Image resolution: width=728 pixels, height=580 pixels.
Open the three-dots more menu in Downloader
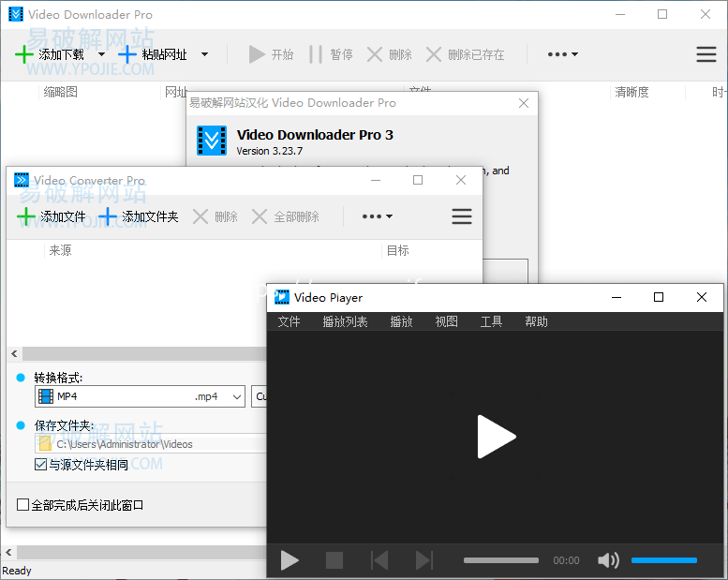pyautogui.click(x=563, y=54)
